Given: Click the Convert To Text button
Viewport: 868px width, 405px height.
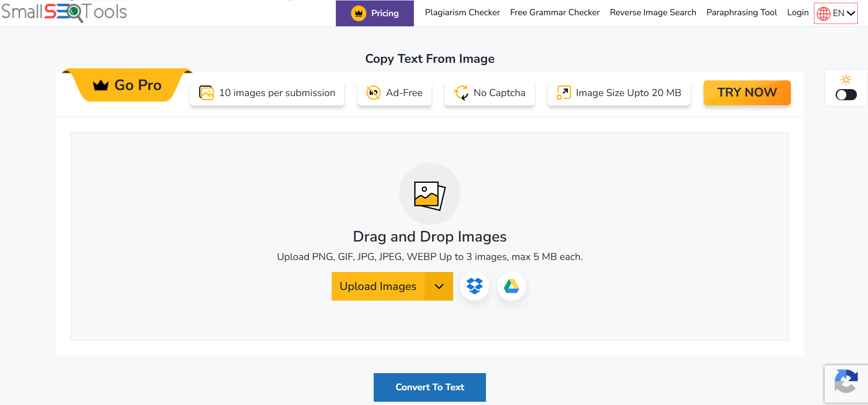Looking at the screenshot, I should 430,387.
